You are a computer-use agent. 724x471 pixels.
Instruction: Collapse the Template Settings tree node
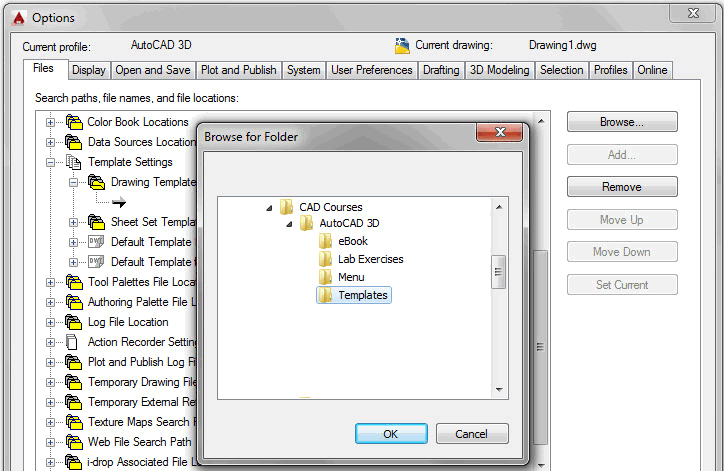50,163
